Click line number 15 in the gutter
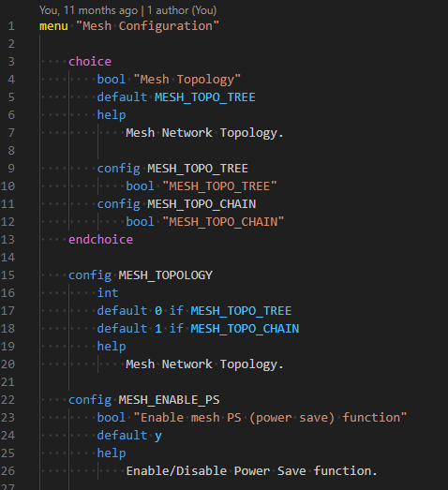This screenshot has height=490, width=448. click(x=7, y=275)
